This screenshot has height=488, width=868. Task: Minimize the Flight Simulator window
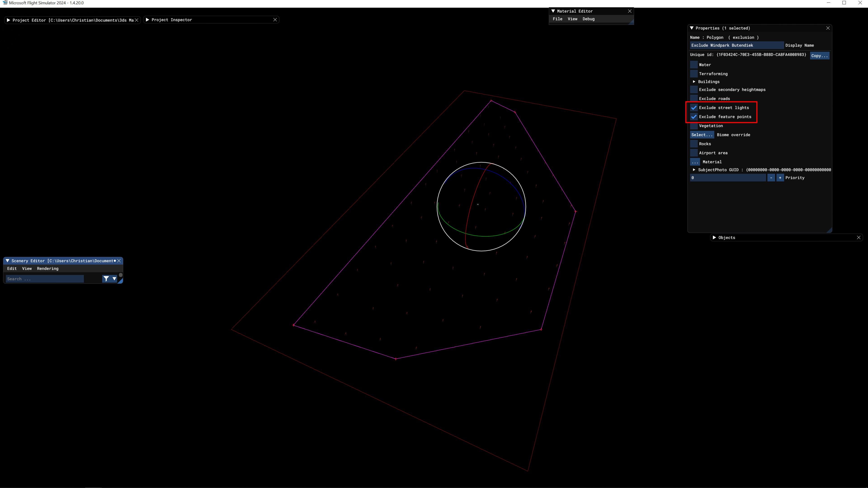click(829, 3)
